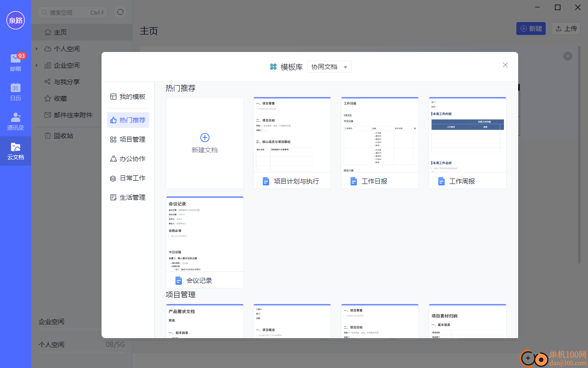Click the 热门推荐 section heading

181,88
